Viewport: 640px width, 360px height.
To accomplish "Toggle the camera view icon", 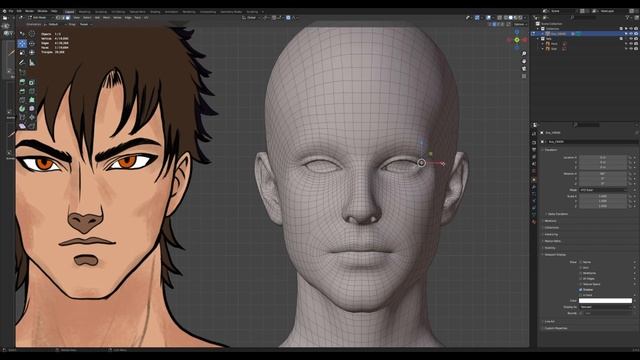I will 524,69.
